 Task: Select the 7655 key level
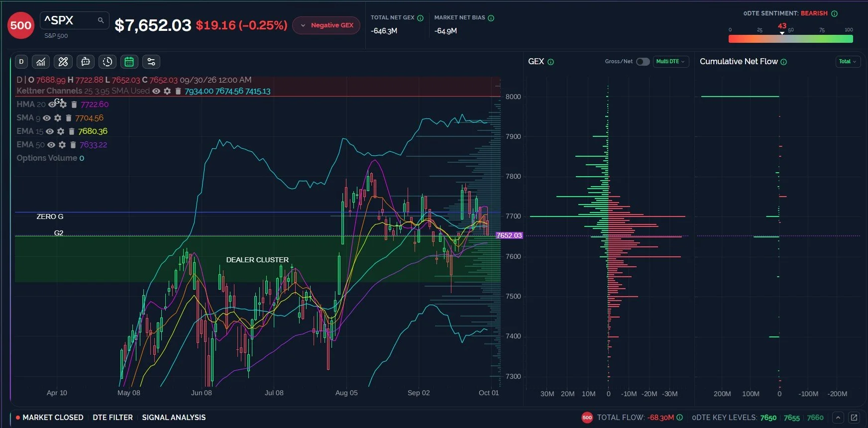[791, 418]
